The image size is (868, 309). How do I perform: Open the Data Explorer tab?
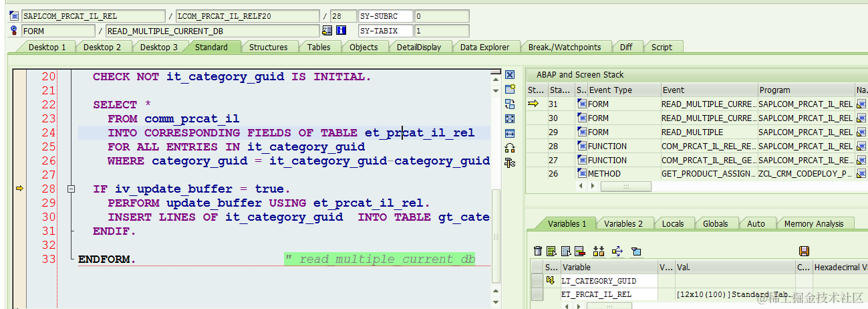484,47
